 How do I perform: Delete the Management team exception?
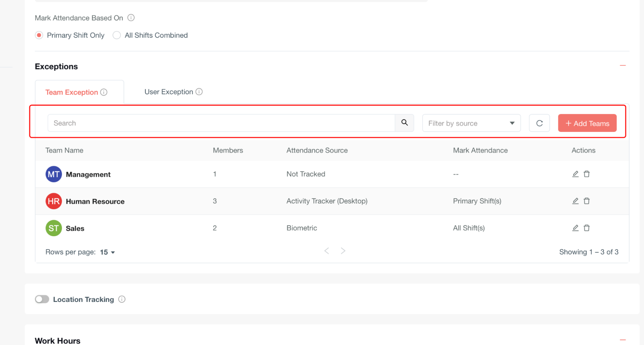587,174
